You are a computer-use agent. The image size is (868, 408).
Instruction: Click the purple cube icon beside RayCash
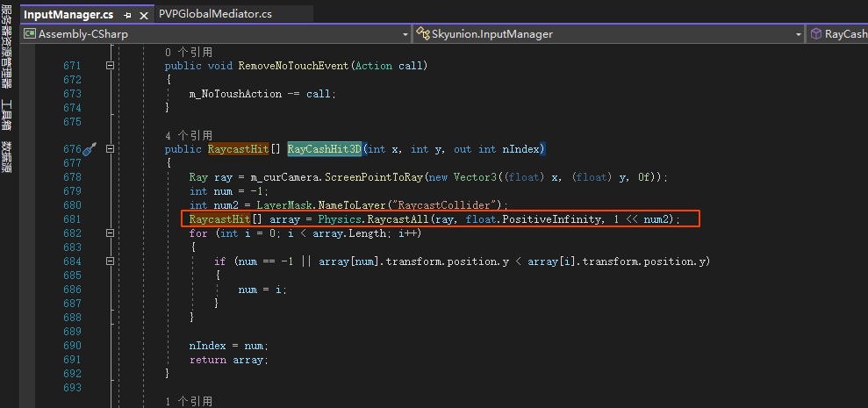(816, 34)
